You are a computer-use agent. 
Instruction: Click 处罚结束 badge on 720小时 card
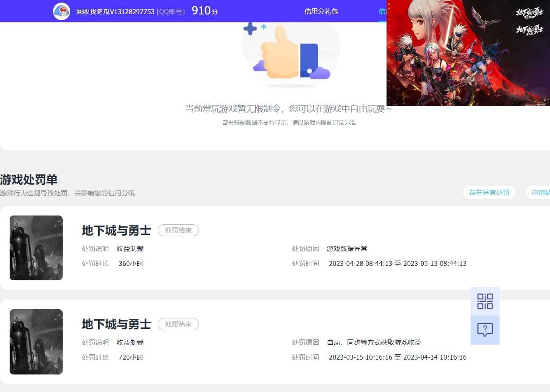tap(178, 324)
